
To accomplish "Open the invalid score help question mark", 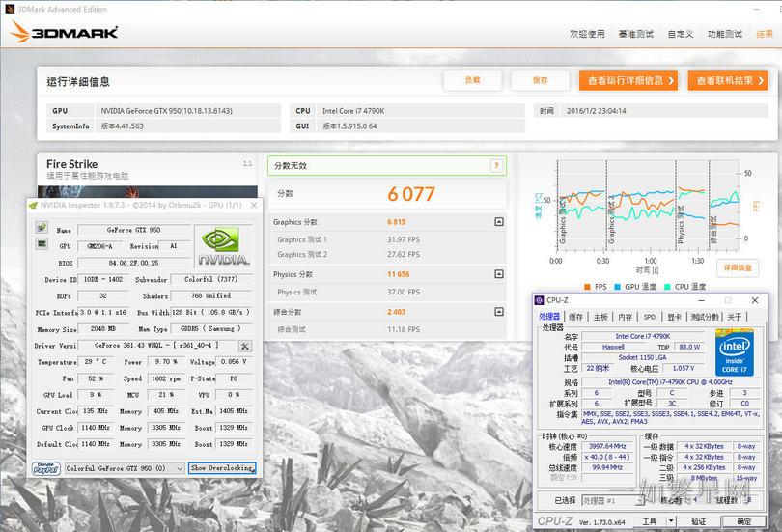I will [x=496, y=165].
